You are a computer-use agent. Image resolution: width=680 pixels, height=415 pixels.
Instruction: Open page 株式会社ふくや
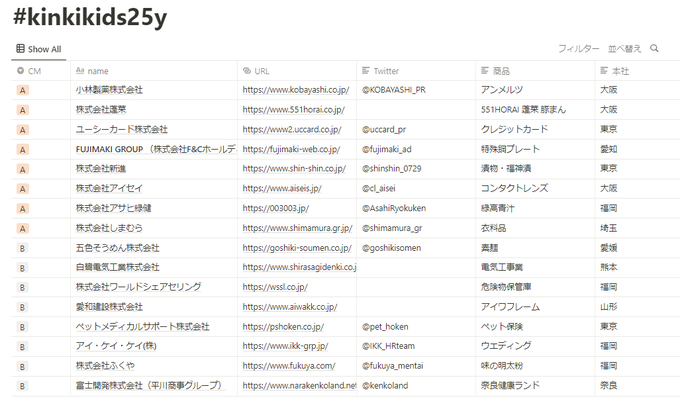[x=105, y=366]
